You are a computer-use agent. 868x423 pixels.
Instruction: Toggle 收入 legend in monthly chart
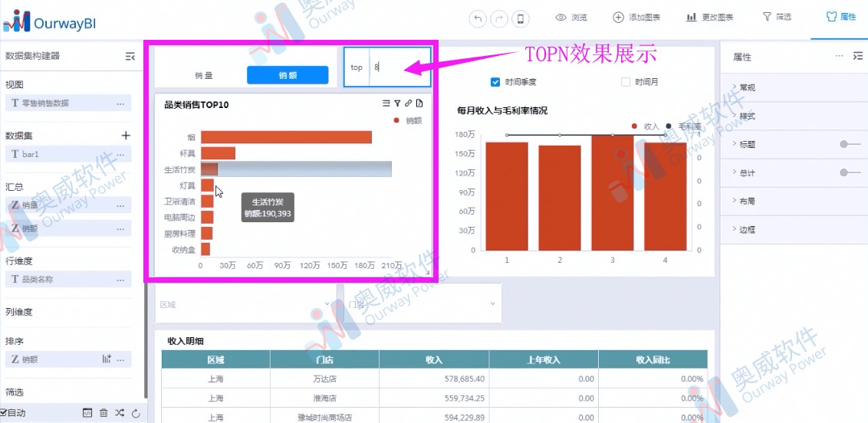pos(646,126)
